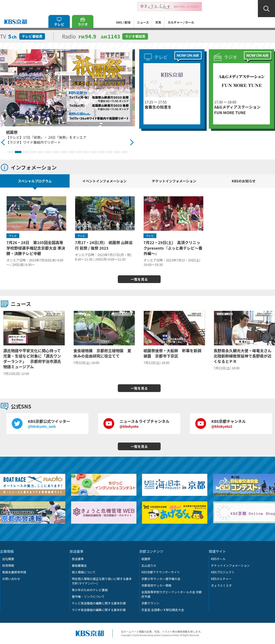The width and height of the screenshot is (275, 644).
Task: Click 一覧を見る under Information section
Action: coord(139,279)
